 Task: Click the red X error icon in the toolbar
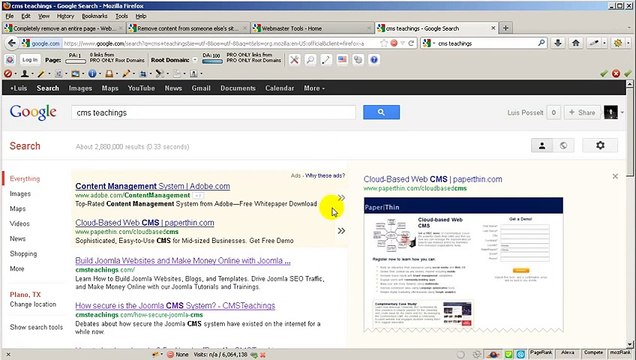616,73
